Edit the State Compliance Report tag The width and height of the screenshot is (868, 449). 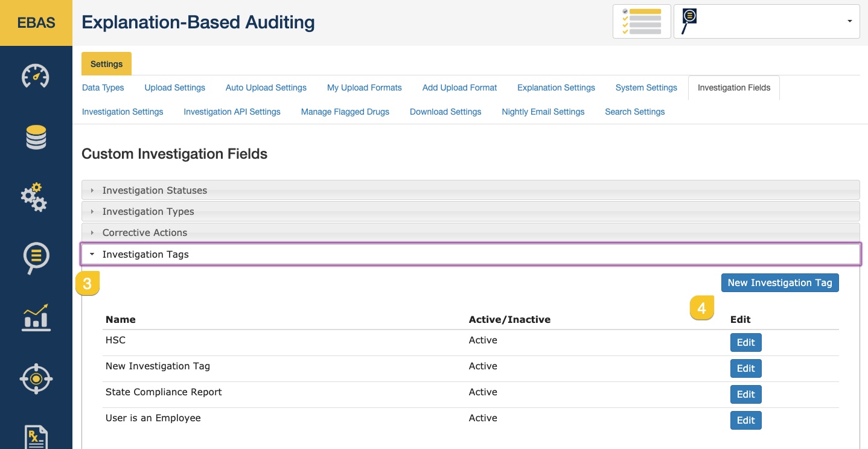745,394
